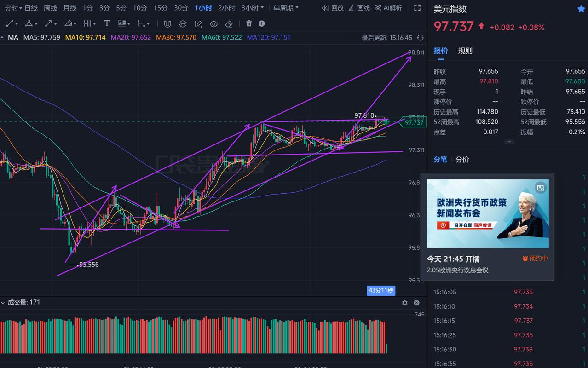Activate the magnet snapping tool
This screenshot has height=368, width=588.
(x=167, y=23)
